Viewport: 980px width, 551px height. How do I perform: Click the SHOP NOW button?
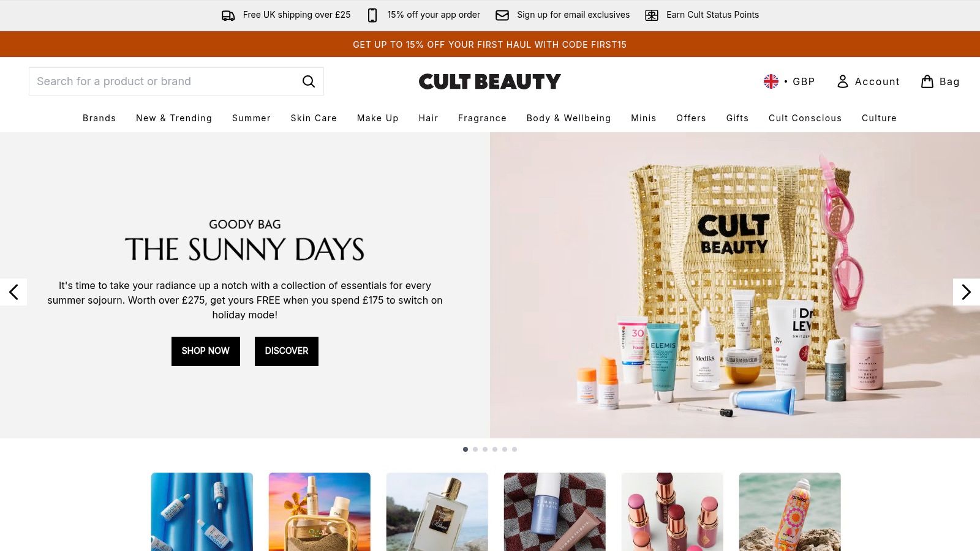click(206, 351)
